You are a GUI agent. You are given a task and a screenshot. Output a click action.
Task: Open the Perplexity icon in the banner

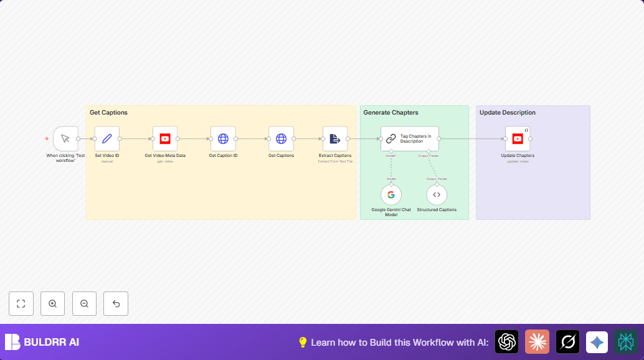click(625, 341)
